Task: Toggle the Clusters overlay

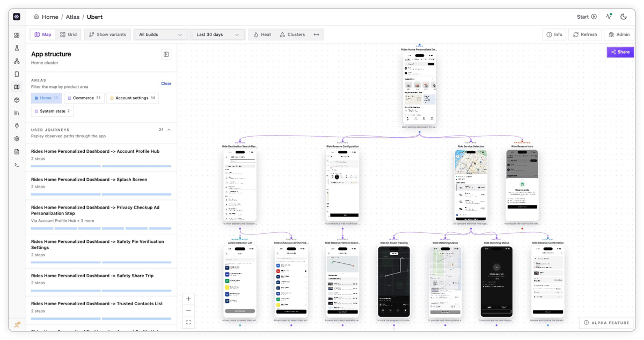Action: 292,34
